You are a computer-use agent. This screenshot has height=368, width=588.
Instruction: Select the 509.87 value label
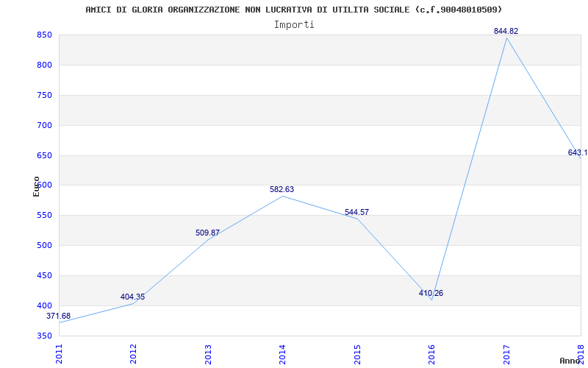[207, 233]
